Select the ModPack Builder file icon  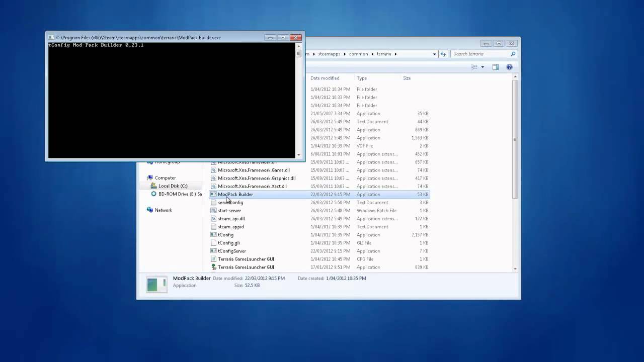(213, 195)
